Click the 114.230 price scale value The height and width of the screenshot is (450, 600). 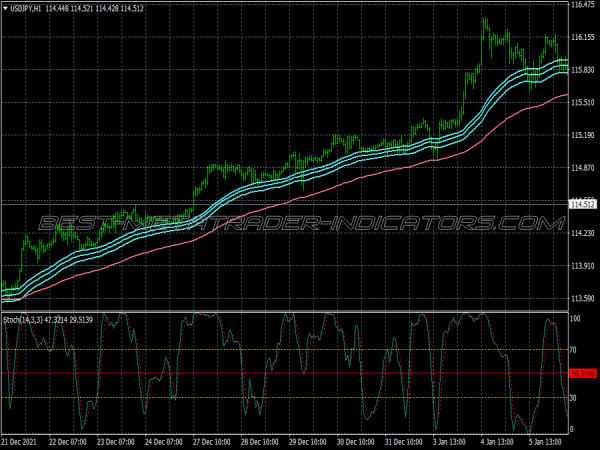[x=582, y=233]
